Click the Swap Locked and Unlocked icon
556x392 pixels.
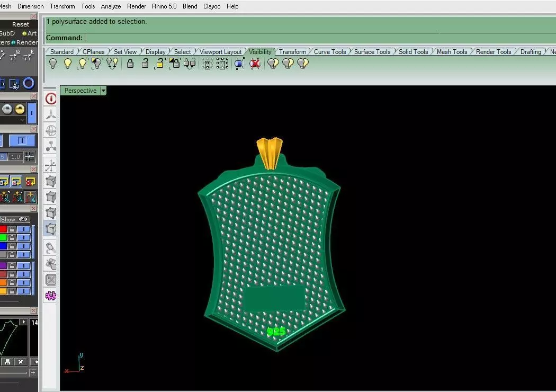(x=190, y=64)
